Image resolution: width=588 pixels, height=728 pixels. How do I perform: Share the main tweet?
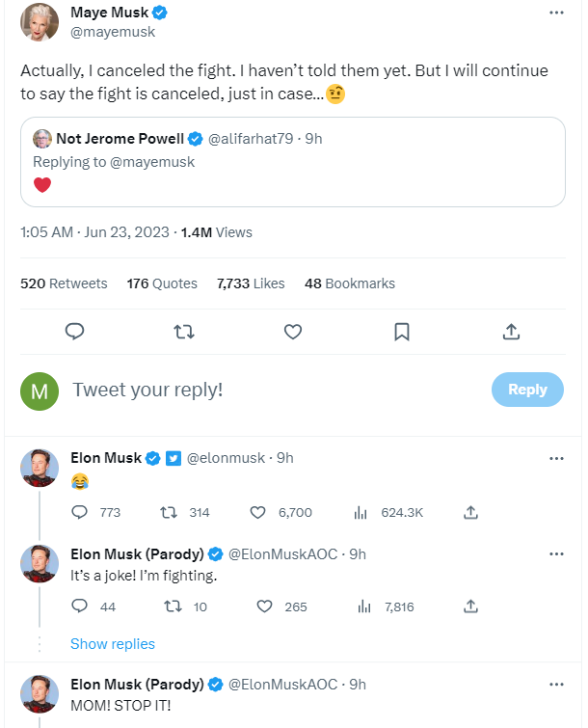click(512, 332)
